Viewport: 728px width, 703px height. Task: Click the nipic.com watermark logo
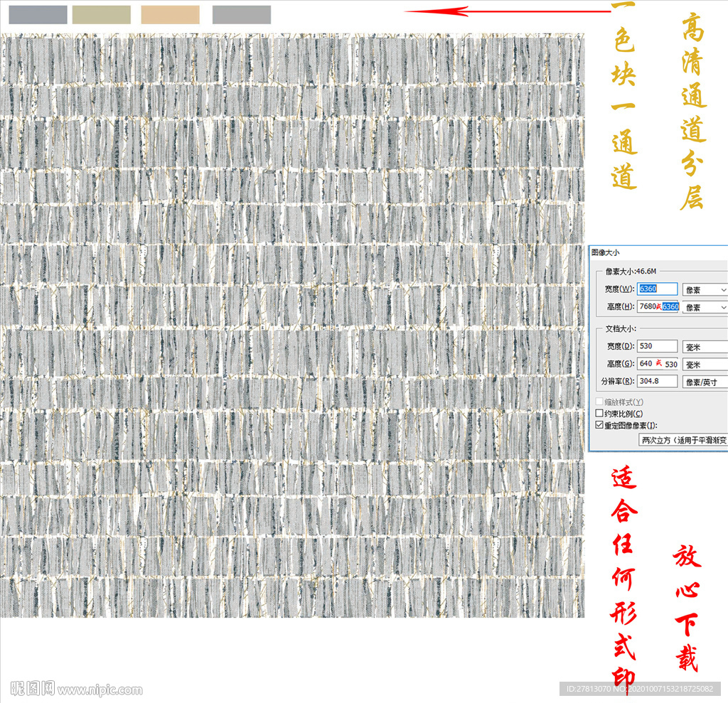coord(76,689)
